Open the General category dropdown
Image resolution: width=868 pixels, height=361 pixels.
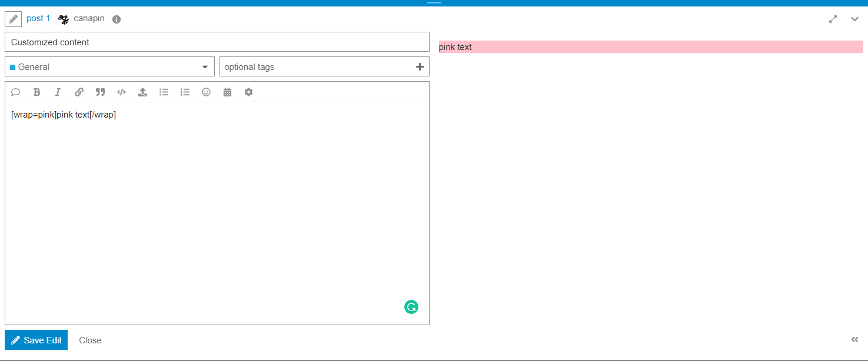pyautogui.click(x=109, y=66)
